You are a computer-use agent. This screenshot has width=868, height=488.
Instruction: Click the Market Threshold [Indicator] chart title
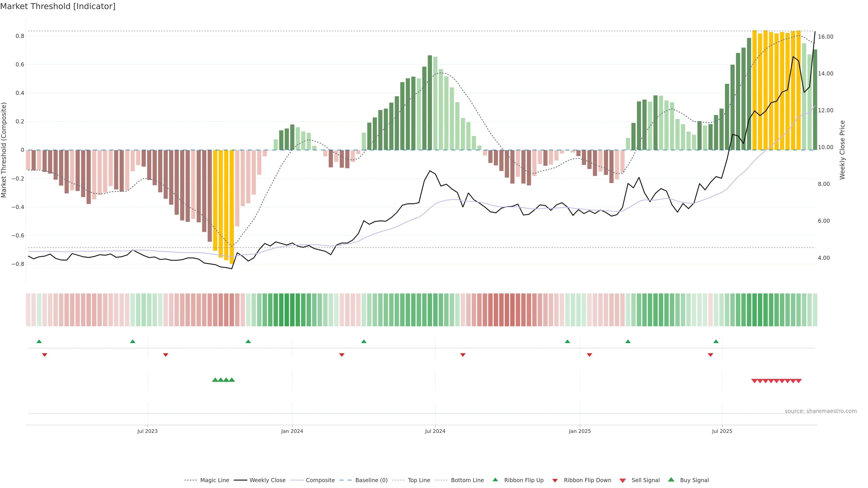[x=58, y=6]
